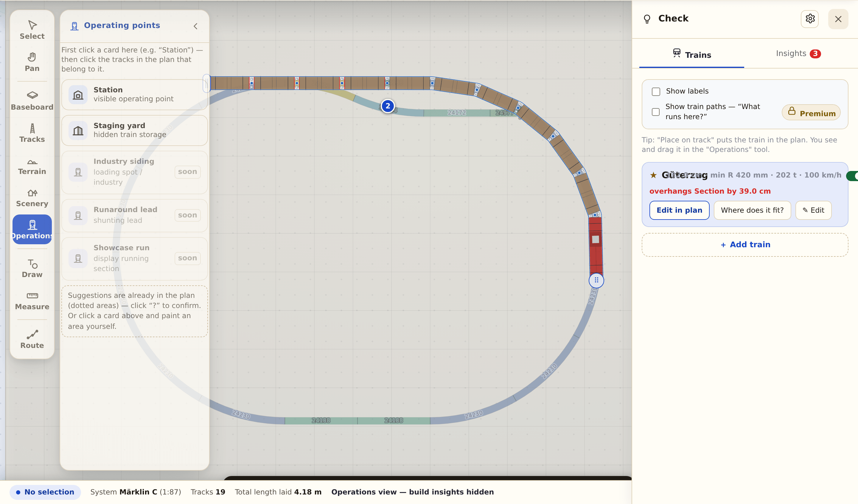858x504 pixels.
Task: Click the drag handle below red train
Action: coord(596,280)
